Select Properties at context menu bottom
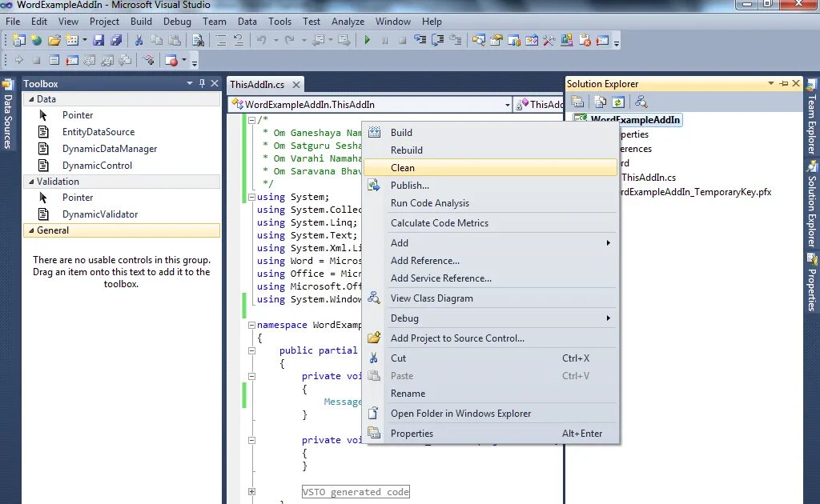This screenshot has width=820, height=504. [491, 434]
